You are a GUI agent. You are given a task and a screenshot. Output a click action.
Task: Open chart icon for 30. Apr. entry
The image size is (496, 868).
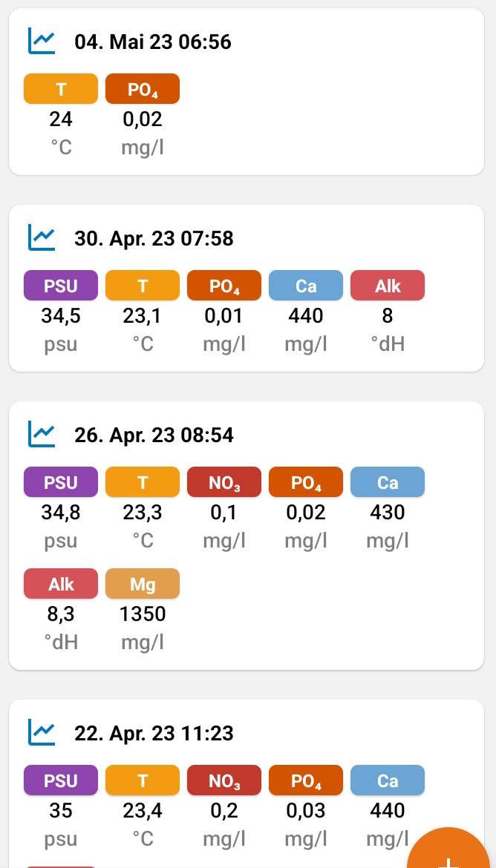(42, 238)
